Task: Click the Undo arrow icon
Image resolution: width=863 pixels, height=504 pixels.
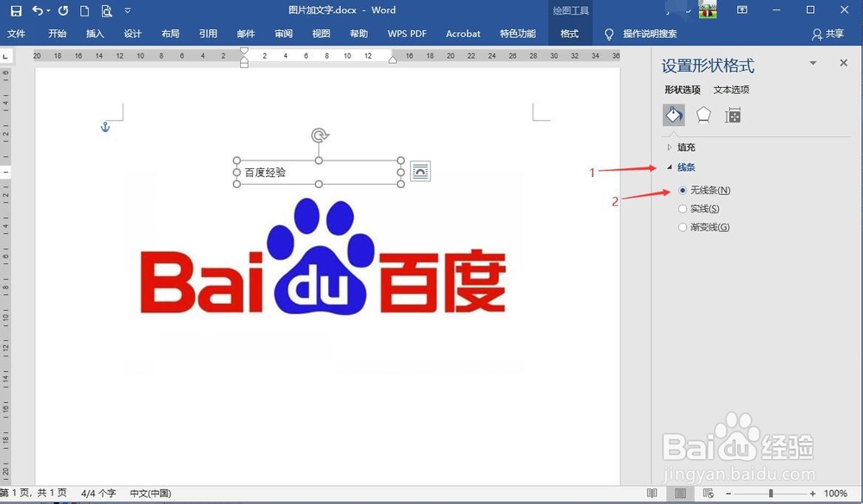Action: 37,10
